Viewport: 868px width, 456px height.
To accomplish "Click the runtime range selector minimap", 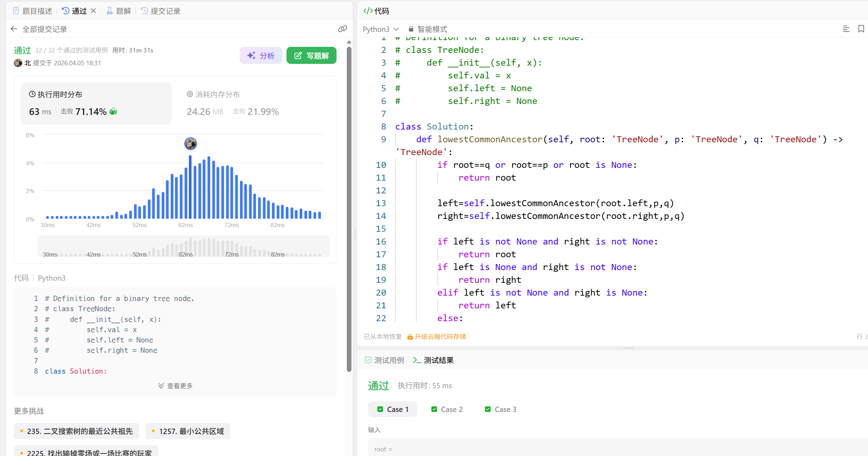I will point(183,246).
